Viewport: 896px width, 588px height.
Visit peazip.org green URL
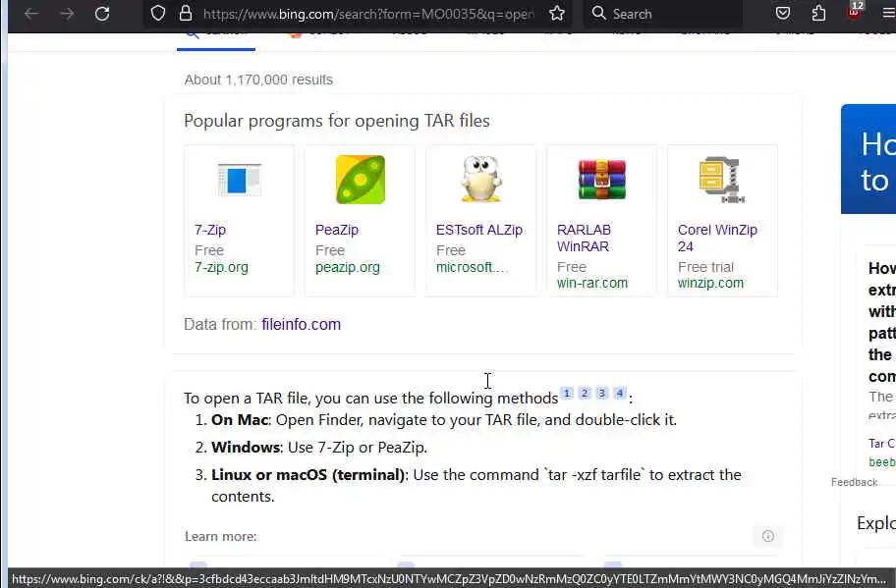point(348,267)
